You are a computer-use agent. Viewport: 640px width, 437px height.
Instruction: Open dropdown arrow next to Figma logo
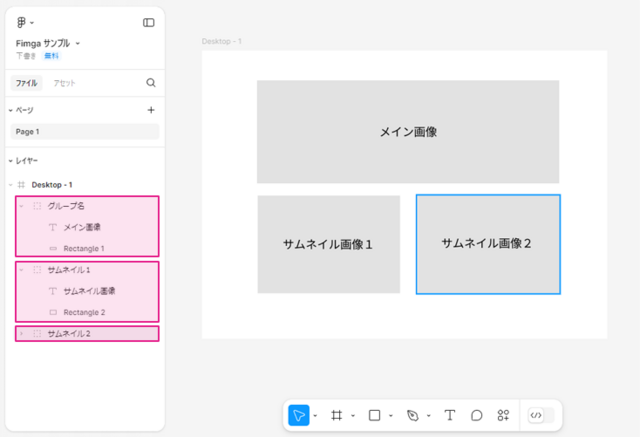tap(32, 23)
